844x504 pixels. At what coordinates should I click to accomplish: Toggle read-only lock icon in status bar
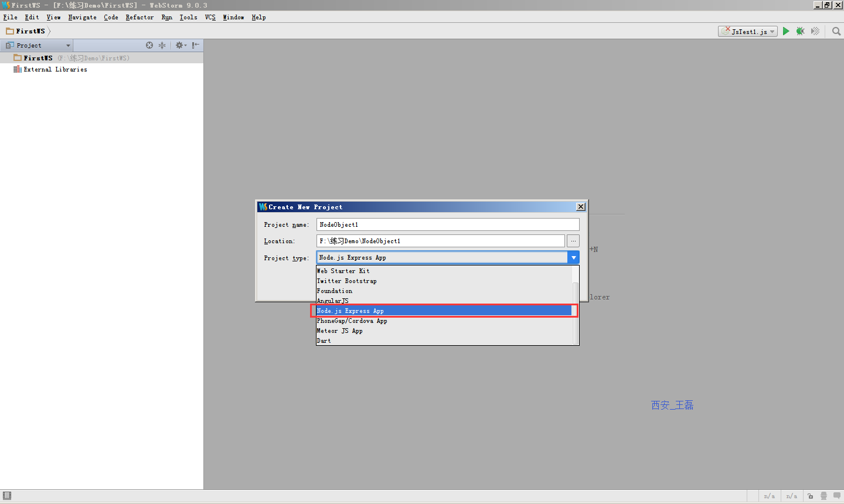tap(811, 496)
